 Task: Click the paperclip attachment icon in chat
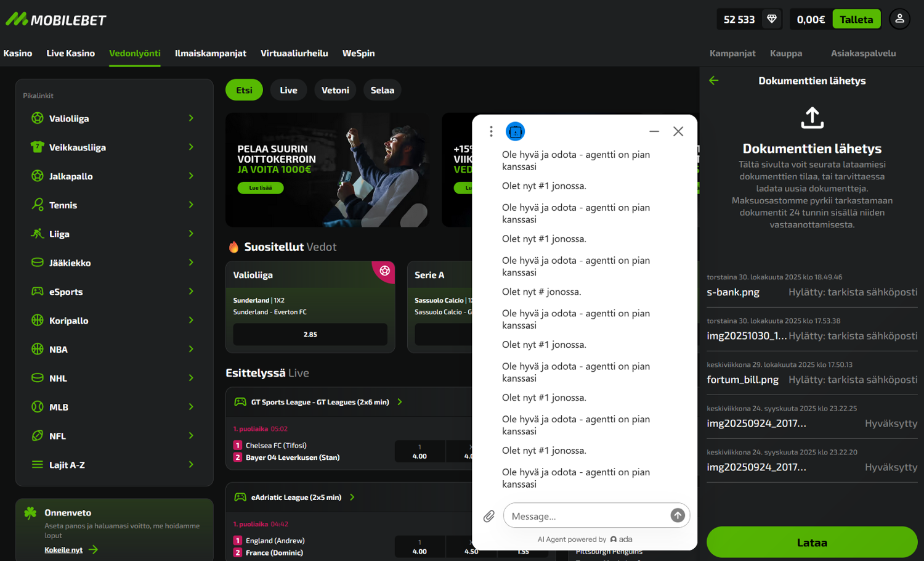point(488,516)
